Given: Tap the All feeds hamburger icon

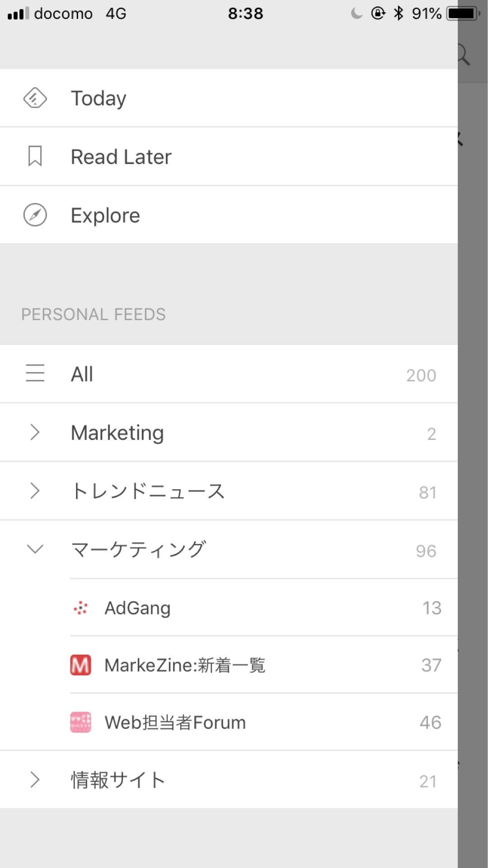Looking at the screenshot, I should 35,373.
